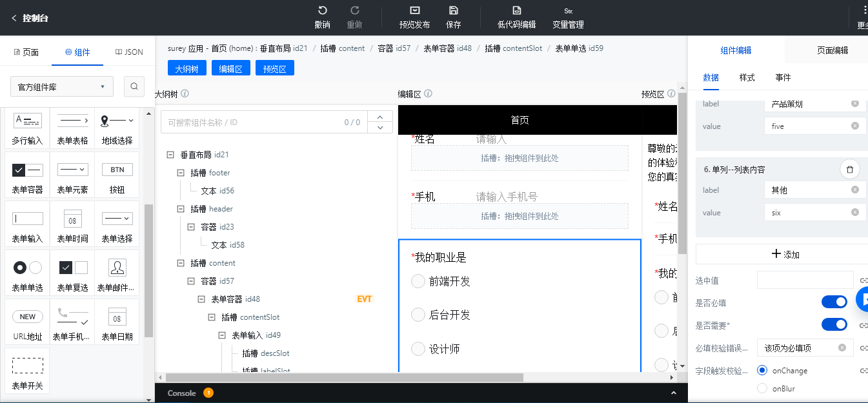Collapse 容器 id57 tree node
The image size is (868, 403).
(191, 281)
